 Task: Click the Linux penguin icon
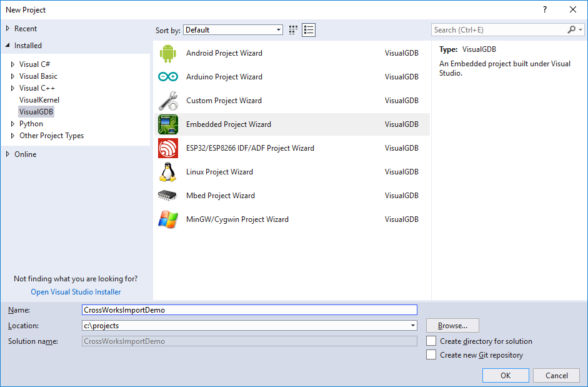167,172
